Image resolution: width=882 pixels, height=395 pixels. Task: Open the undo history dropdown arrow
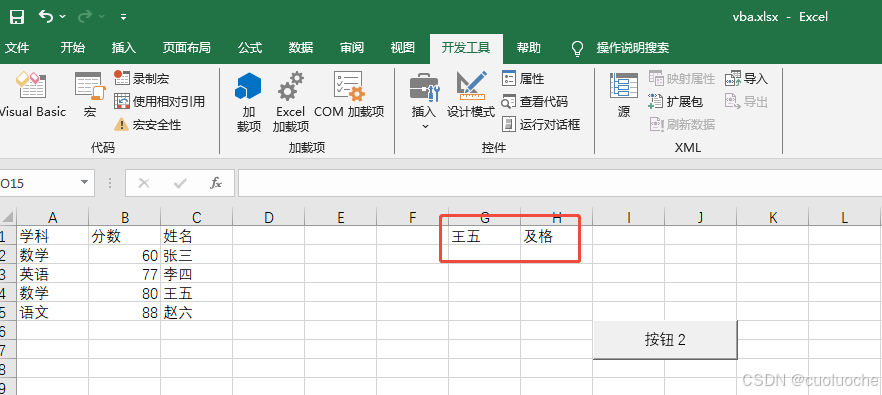pos(62,17)
